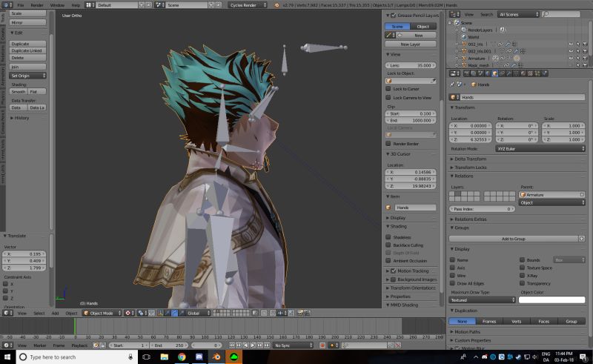Click the Add to Group button

(x=513, y=239)
